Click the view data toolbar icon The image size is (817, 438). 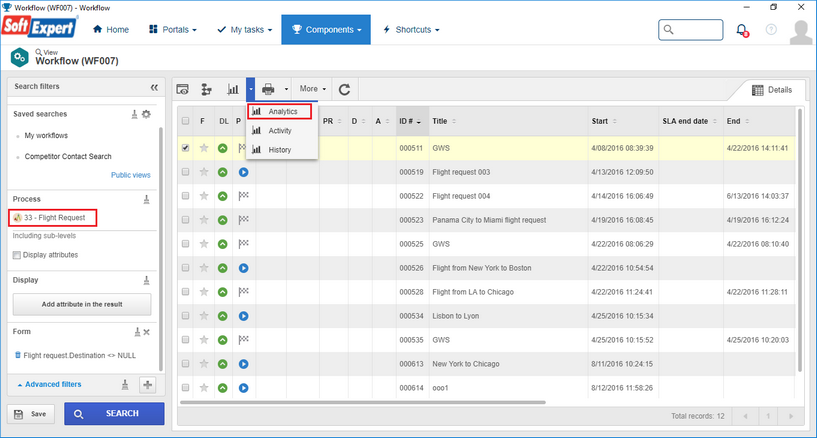[x=182, y=90]
